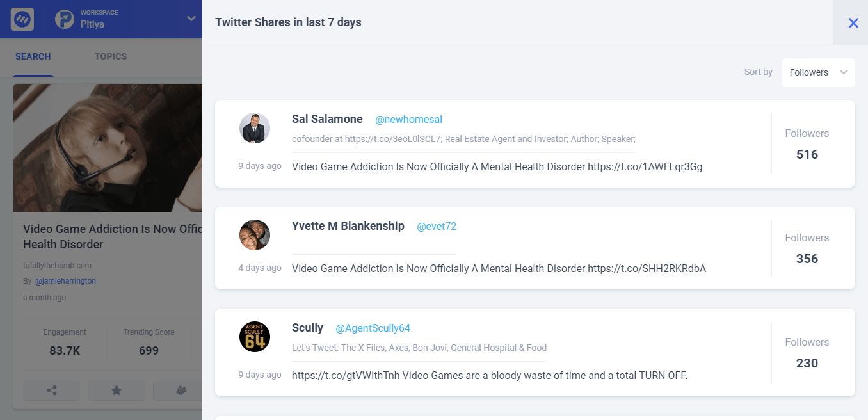Open Scully's Agent Scully 64 avatar
This screenshot has height=420, width=868.
coord(255,337)
